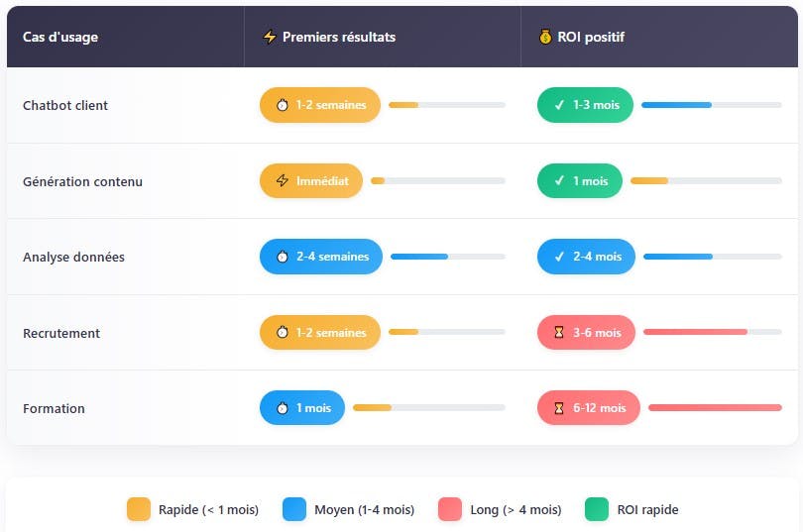Click the 2-4 mois ROI badge

coord(586,257)
